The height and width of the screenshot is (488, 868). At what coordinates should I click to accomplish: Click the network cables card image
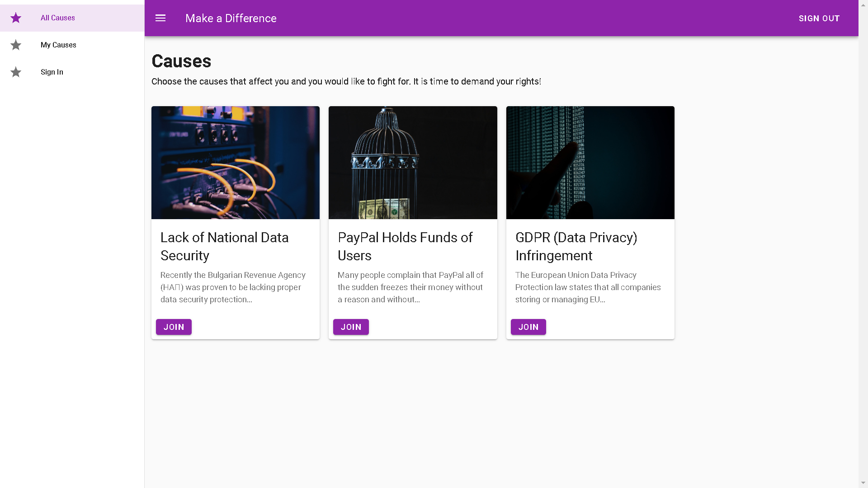tap(236, 163)
